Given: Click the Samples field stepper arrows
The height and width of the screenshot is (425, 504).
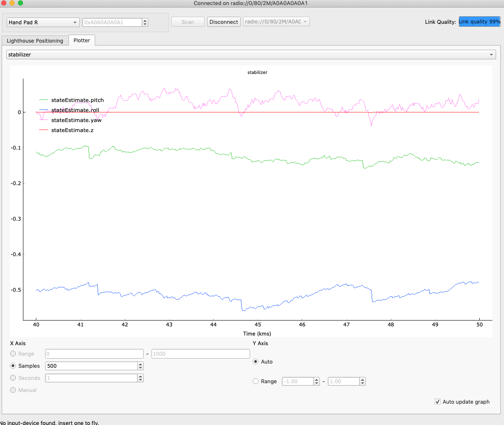Looking at the screenshot, I should pyautogui.click(x=140, y=366).
